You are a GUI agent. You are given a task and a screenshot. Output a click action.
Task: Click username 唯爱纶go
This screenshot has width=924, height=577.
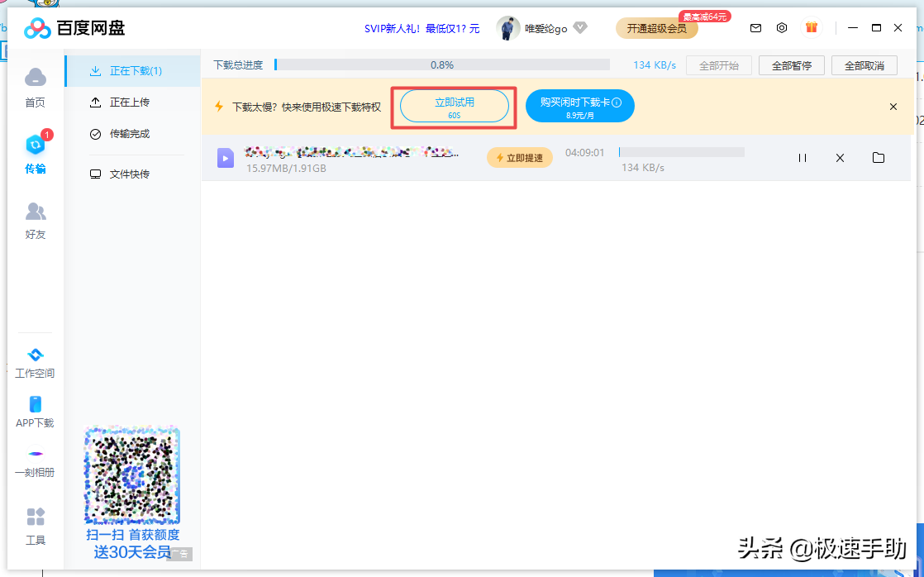coord(546,28)
